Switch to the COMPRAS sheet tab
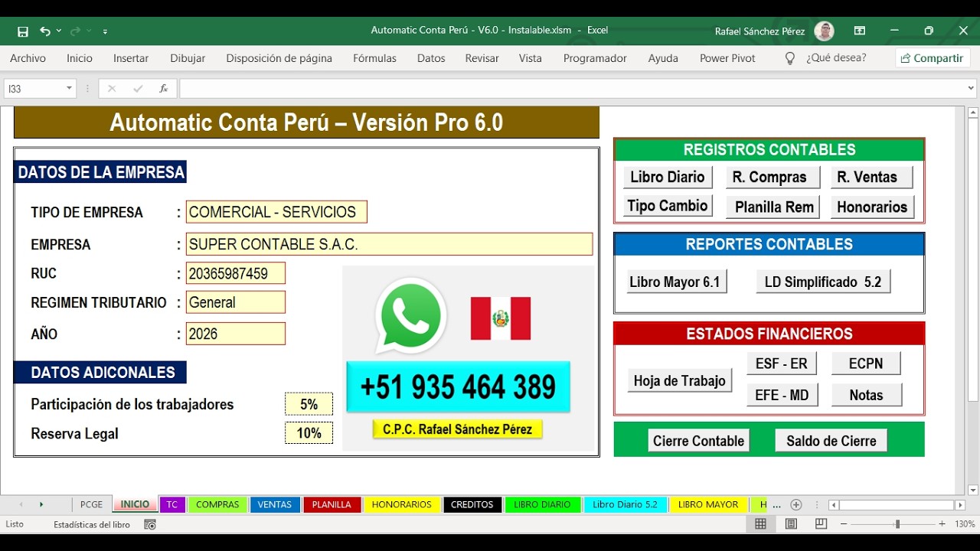This screenshot has width=980, height=551. pyautogui.click(x=217, y=505)
